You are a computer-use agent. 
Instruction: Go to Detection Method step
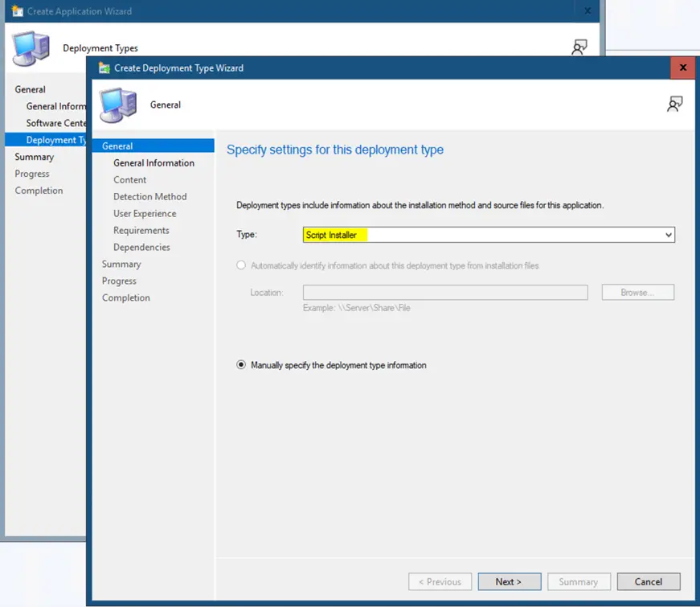coord(150,196)
